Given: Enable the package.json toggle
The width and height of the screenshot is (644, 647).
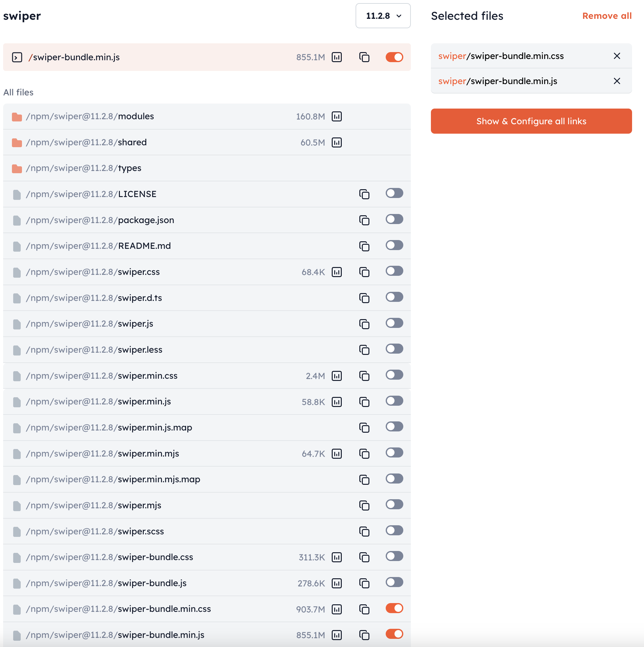Looking at the screenshot, I should click(394, 219).
